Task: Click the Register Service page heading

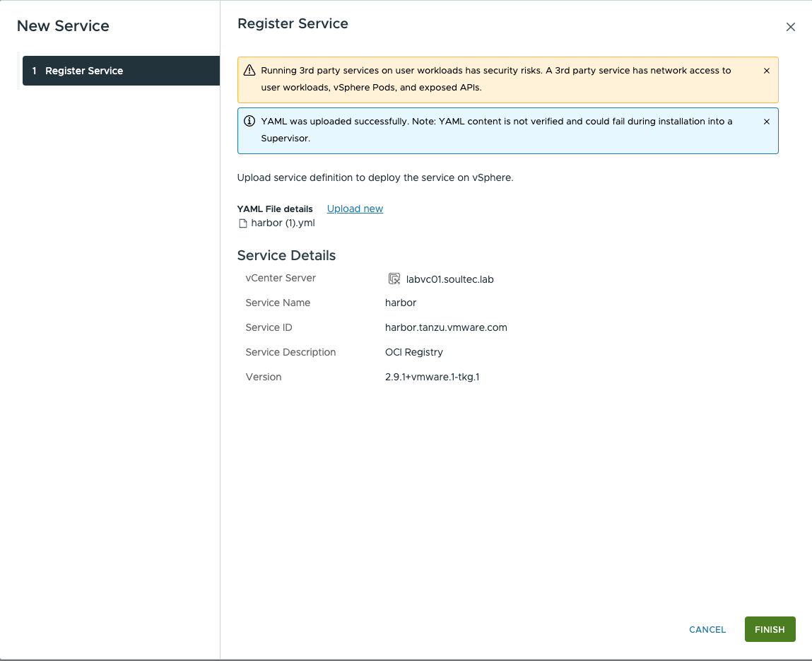Action: [293, 24]
